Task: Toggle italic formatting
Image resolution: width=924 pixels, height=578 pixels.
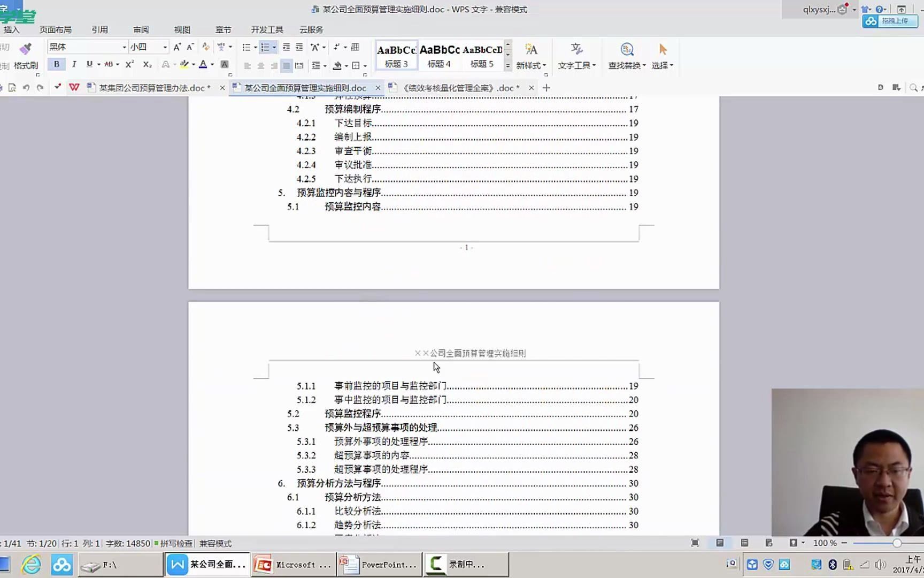Action: click(74, 64)
